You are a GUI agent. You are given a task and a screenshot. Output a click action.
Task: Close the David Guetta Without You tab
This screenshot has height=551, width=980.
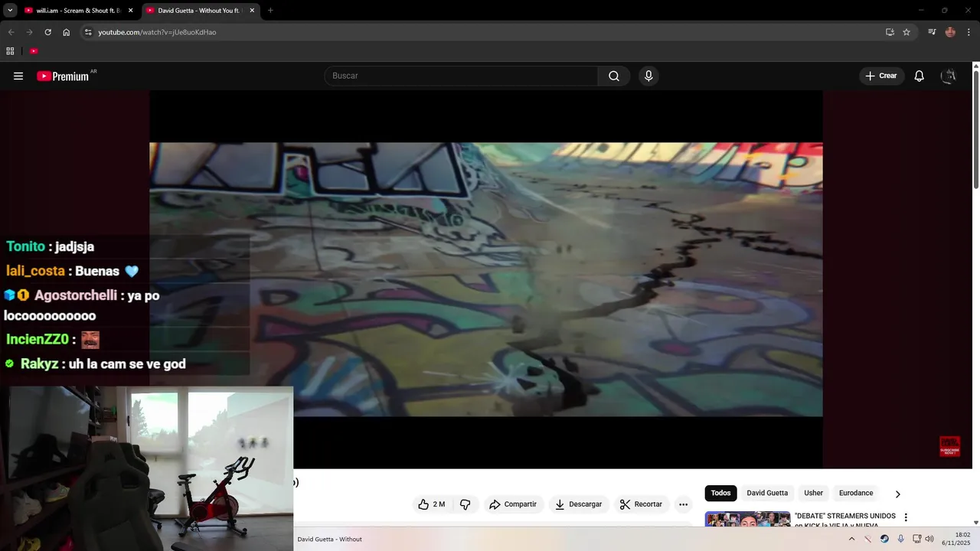point(252,11)
